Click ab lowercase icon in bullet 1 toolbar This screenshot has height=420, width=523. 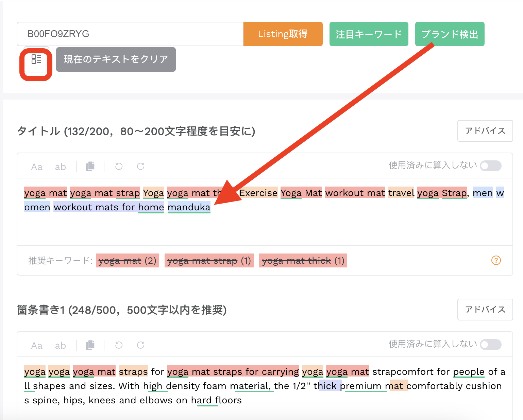[61, 346]
